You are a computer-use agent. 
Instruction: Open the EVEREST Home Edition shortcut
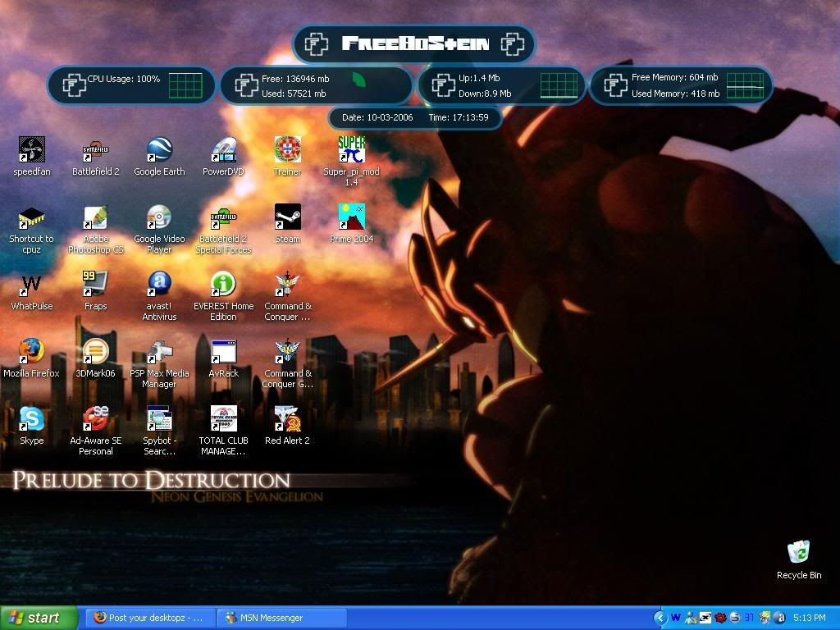[223, 285]
